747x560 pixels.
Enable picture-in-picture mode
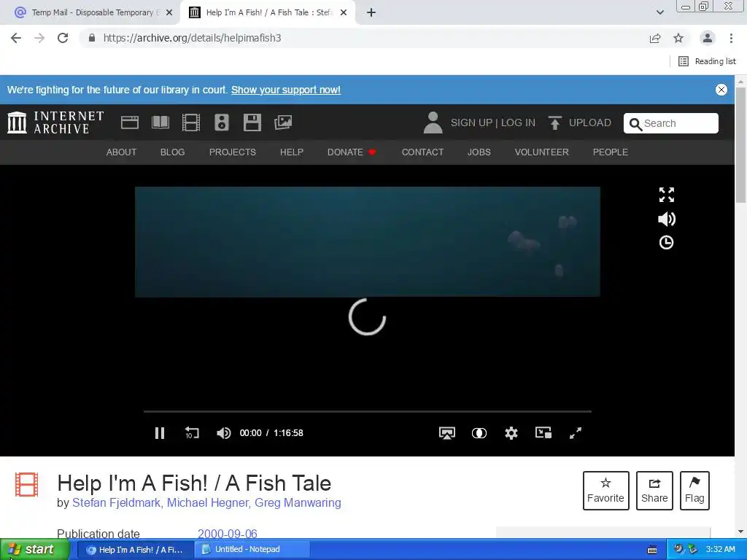click(543, 433)
